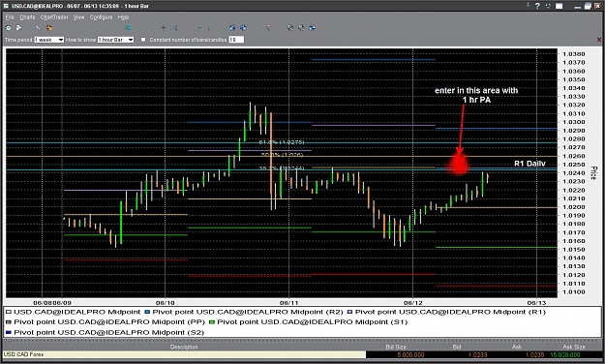The width and height of the screenshot is (605, 364).
Task: Open the ChartTrader menu
Action: [x=54, y=17]
